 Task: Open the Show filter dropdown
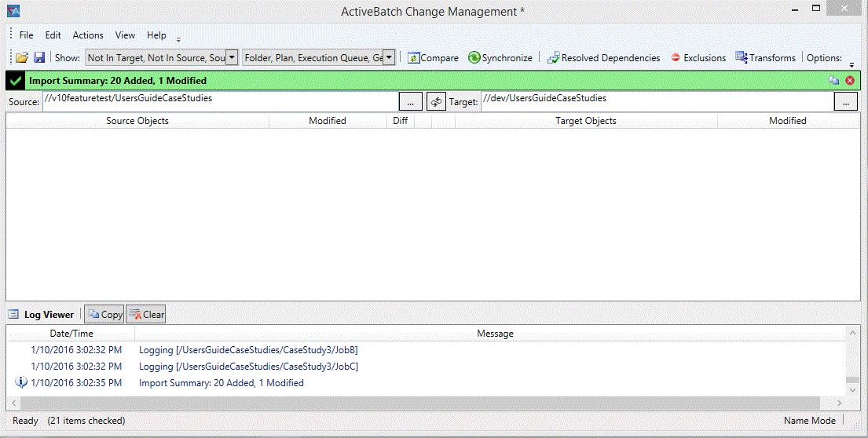tap(233, 57)
